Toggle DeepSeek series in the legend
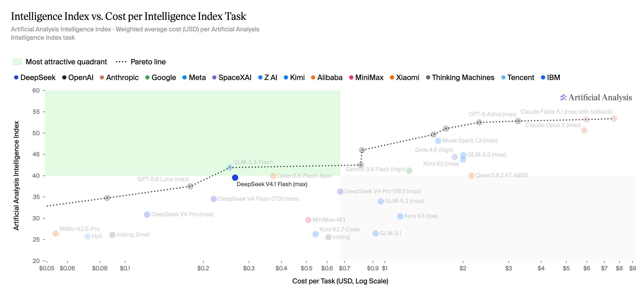Image resolution: width=644 pixels, height=297 pixels. pos(35,77)
